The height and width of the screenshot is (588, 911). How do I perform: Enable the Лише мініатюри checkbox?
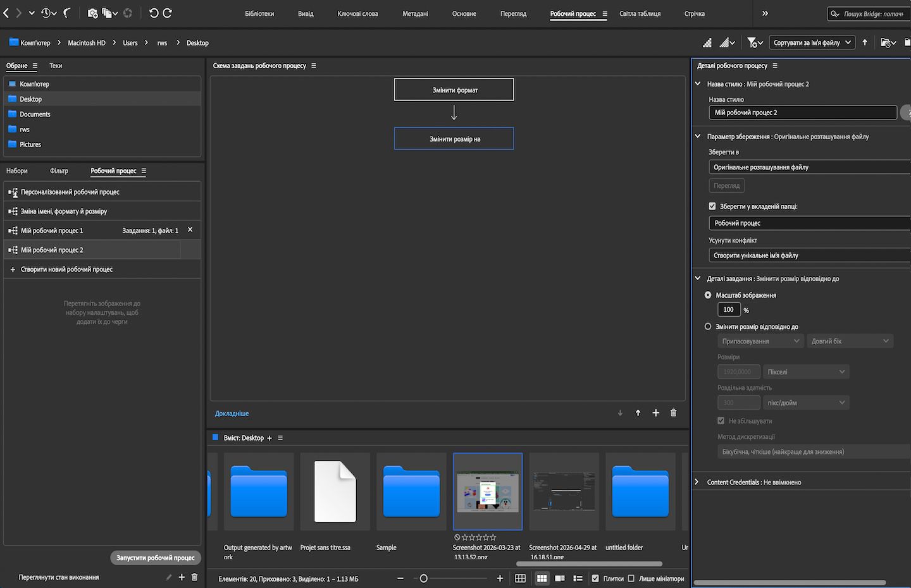click(631, 579)
